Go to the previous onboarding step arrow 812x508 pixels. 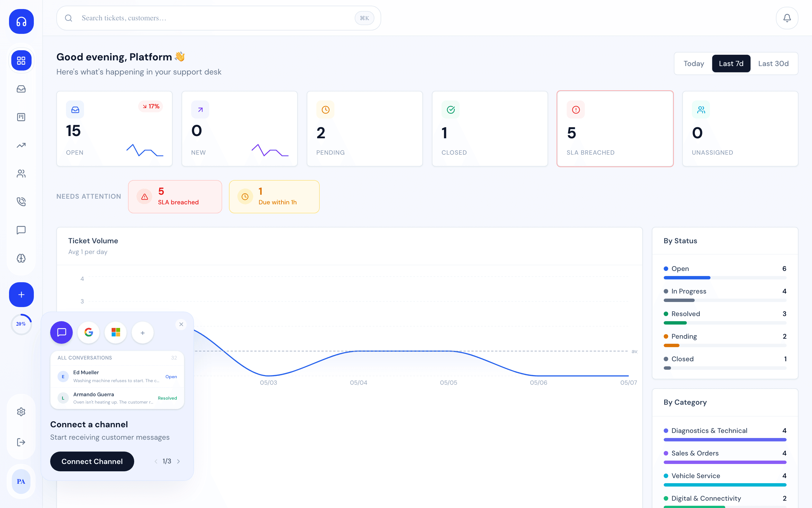[x=156, y=461]
